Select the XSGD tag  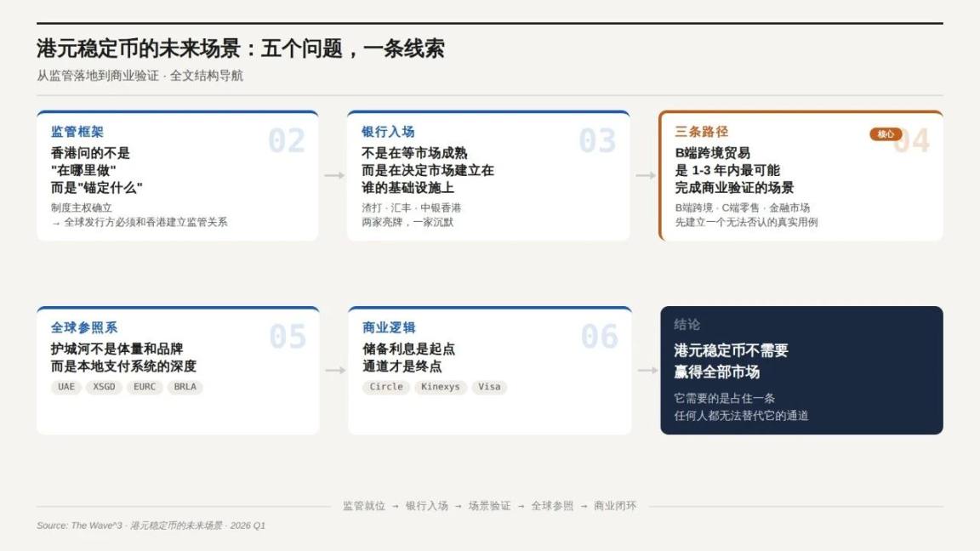tap(105, 387)
